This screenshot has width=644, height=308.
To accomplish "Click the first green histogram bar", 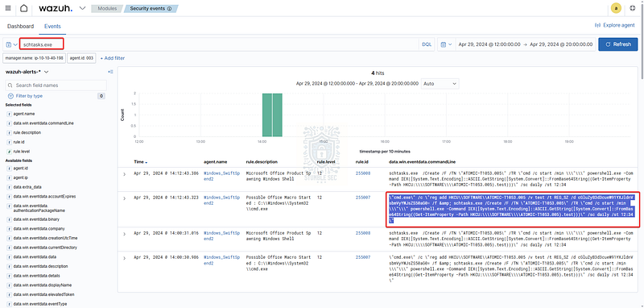I will point(267,114).
